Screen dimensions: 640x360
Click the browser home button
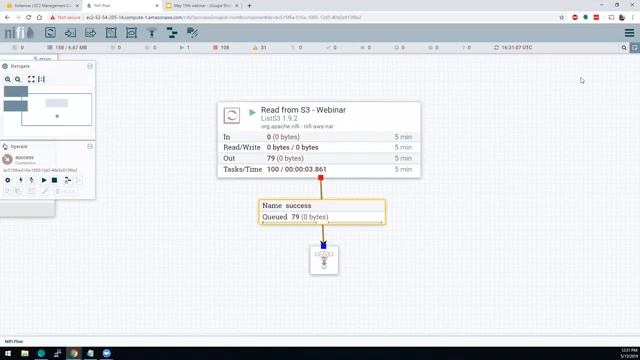tap(39, 18)
